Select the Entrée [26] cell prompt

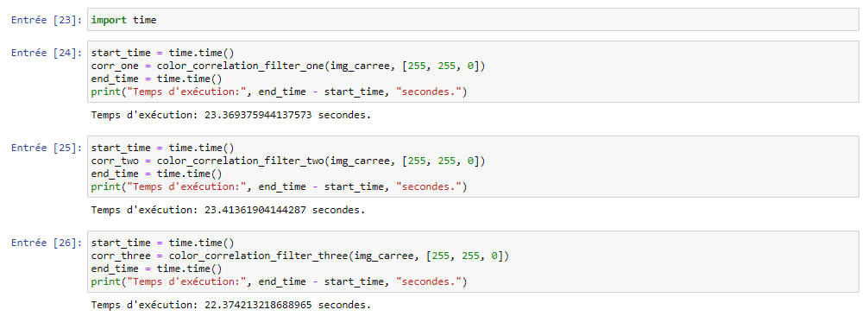coord(47,243)
